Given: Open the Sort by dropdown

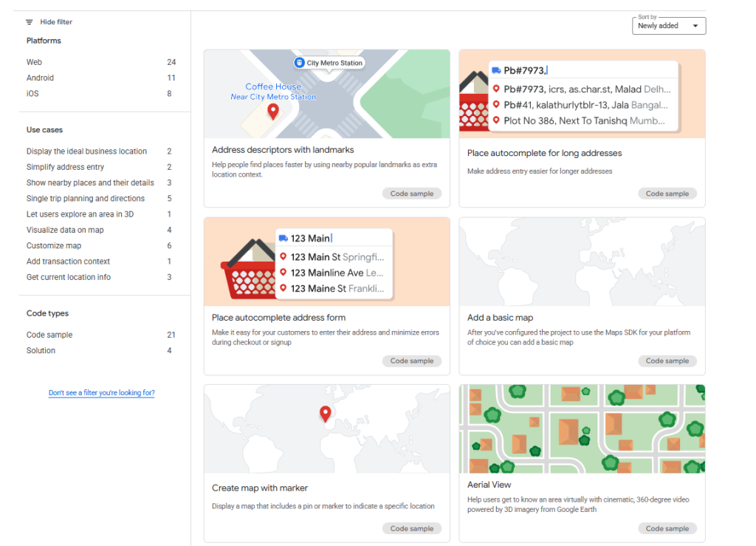Looking at the screenshot, I should 669,26.
